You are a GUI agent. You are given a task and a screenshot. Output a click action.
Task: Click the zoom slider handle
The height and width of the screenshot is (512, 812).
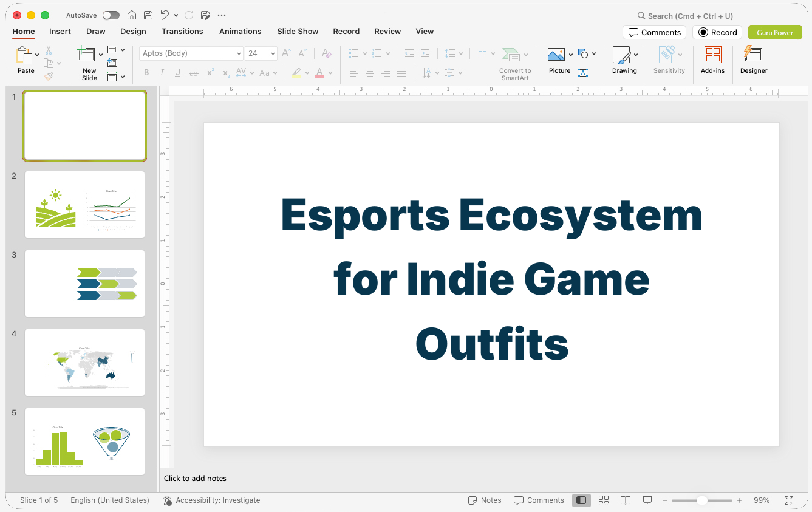click(x=701, y=500)
